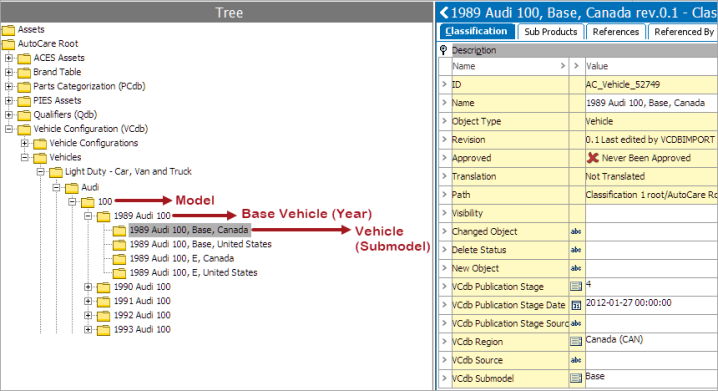Viewport: 718px width, 391px height.
Task: Switch to the Sub Products tab
Action: click(550, 32)
